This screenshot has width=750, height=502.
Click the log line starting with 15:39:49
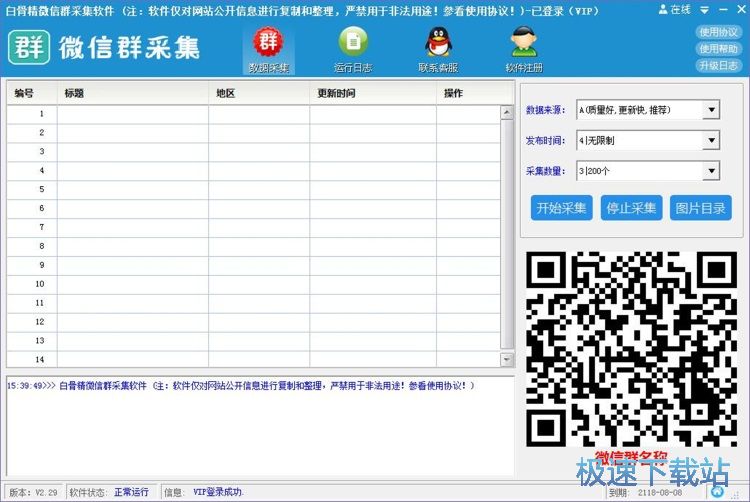tap(241, 386)
